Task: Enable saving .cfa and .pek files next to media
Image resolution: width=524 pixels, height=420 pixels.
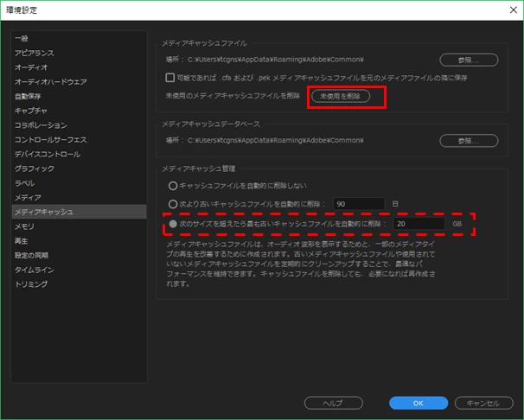Action: (170, 78)
